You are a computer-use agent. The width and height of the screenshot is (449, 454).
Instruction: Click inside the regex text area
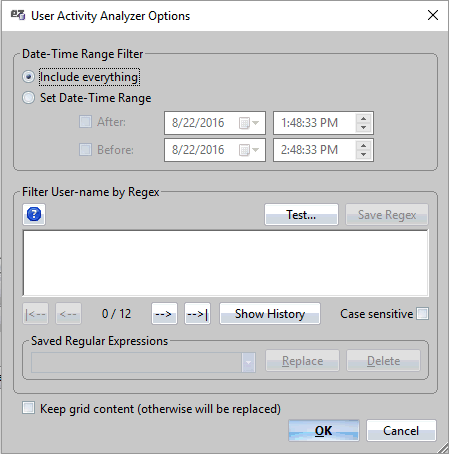[226, 263]
